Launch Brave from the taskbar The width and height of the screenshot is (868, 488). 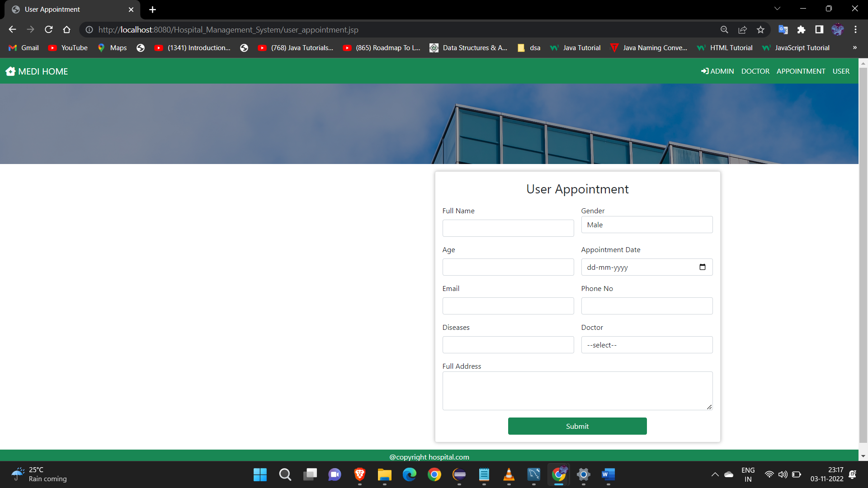[x=359, y=474]
